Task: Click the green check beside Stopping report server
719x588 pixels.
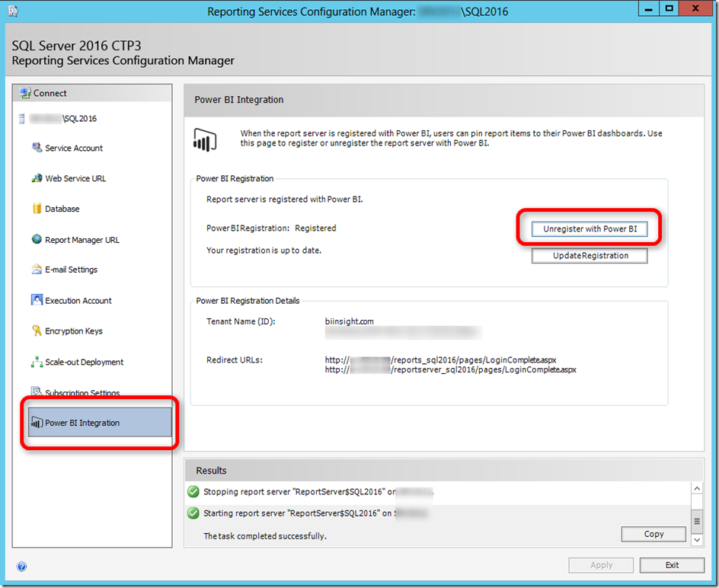Action: [193, 492]
